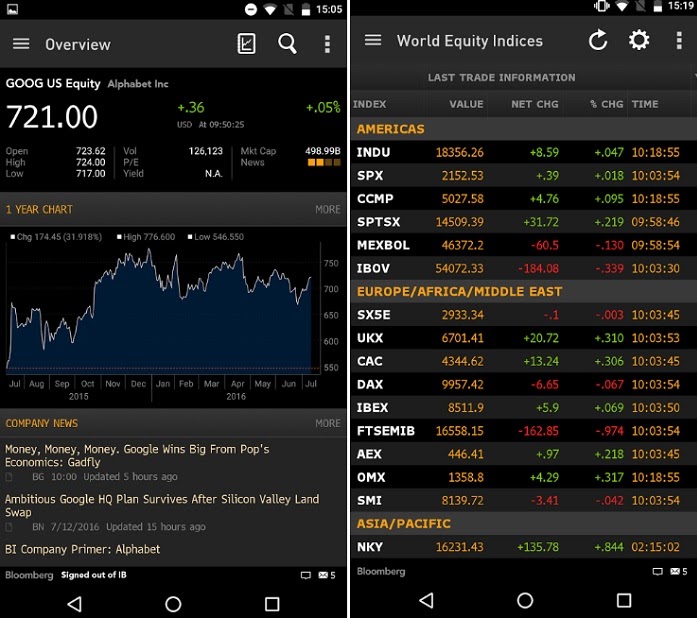Viewport: 697px width, 618px height.
Task: Open chat message icon on Overview screen
Action: (x=306, y=575)
